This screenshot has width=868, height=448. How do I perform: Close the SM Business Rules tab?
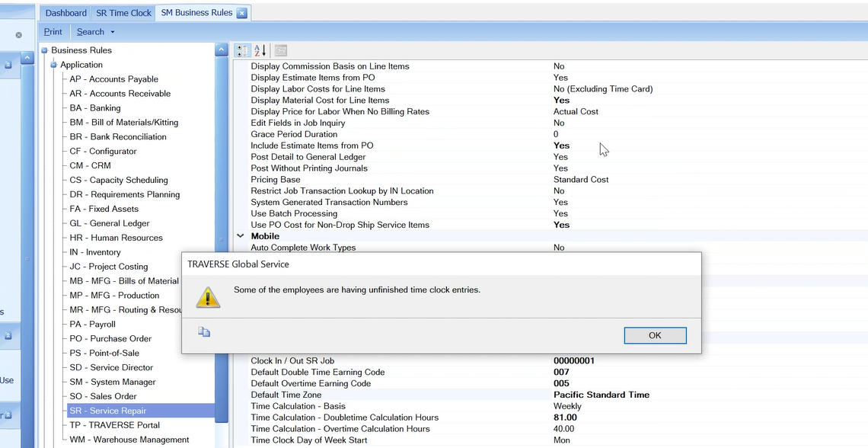[242, 13]
